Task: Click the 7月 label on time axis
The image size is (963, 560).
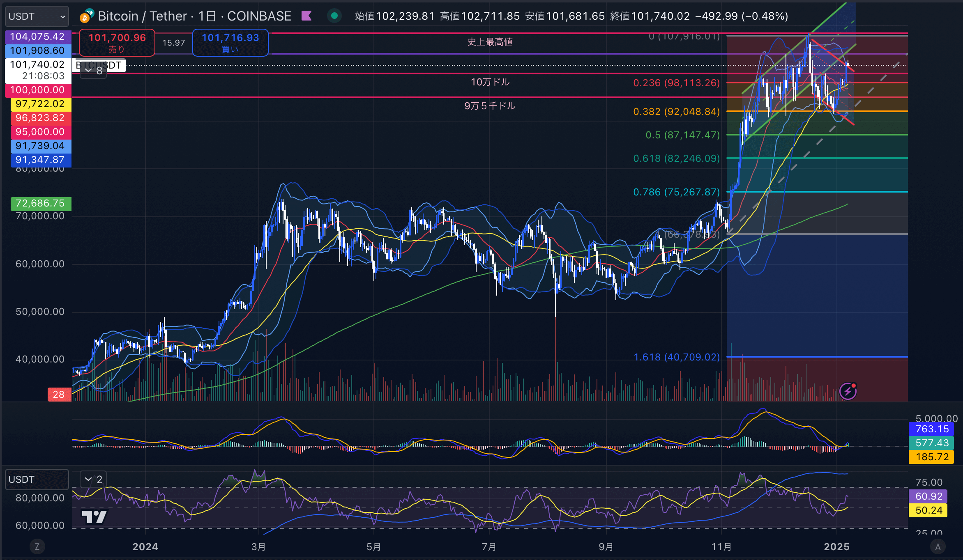Action: tap(489, 547)
